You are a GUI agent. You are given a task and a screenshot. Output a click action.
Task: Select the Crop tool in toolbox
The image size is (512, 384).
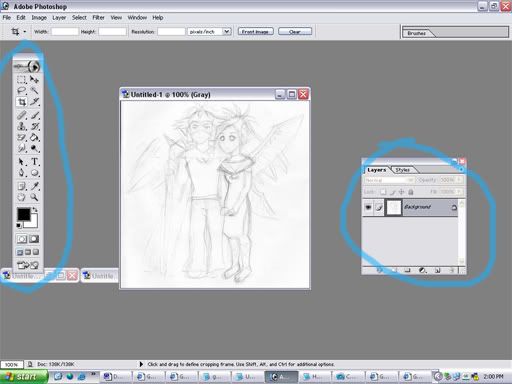(x=22, y=102)
